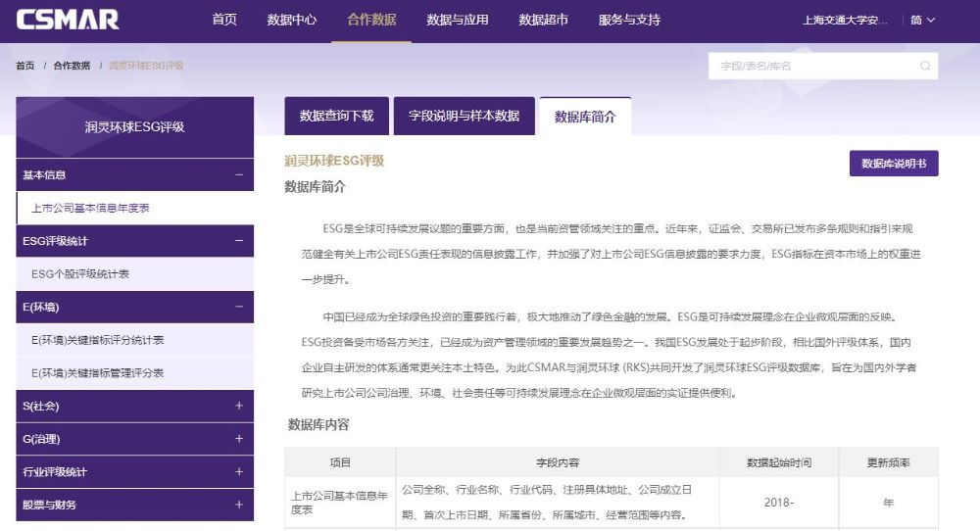Switch to the 字段说明与样本数据 tab
The width and height of the screenshot is (980, 531).
click(x=464, y=117)
